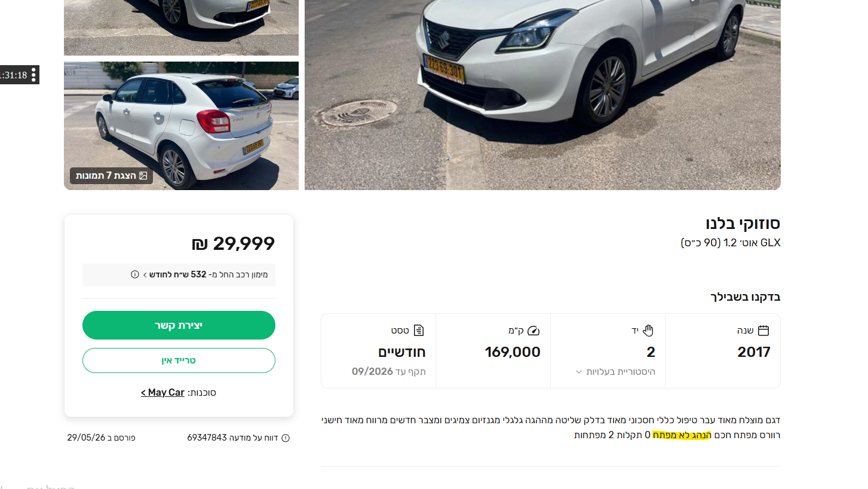
Task: Click the טרייד אין outlined button
Action: pyautogui.click(x=179, y=360)
